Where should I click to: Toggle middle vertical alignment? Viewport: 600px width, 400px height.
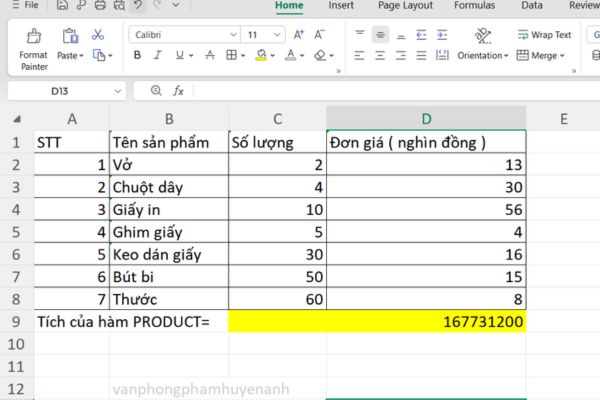(x=380, y=35)
